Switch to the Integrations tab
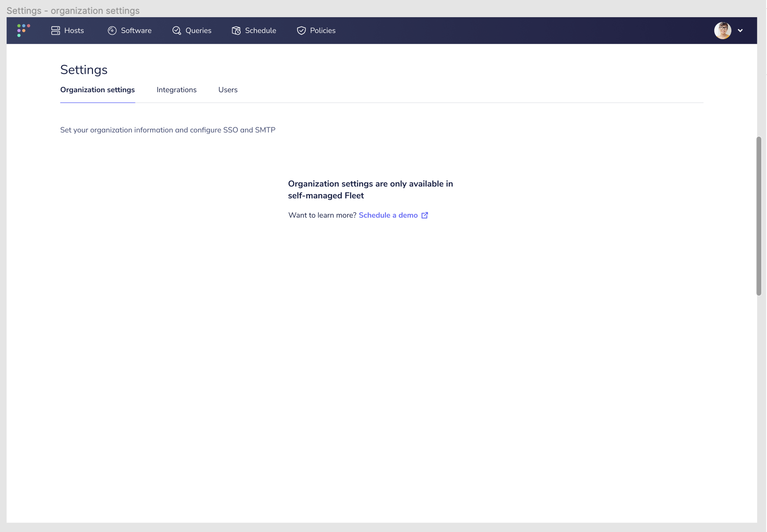The image size is (767, 532). tap(177, 90)
